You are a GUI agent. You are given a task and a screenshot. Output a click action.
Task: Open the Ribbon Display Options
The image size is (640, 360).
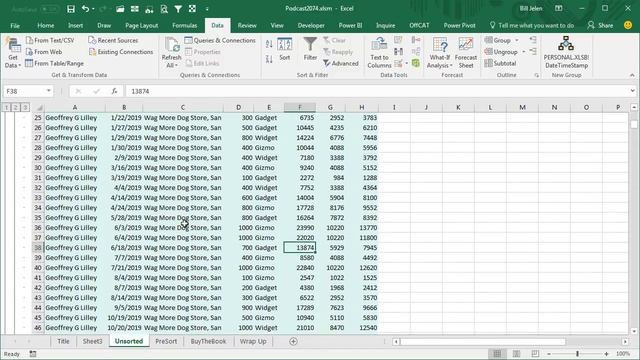(558, 9)
